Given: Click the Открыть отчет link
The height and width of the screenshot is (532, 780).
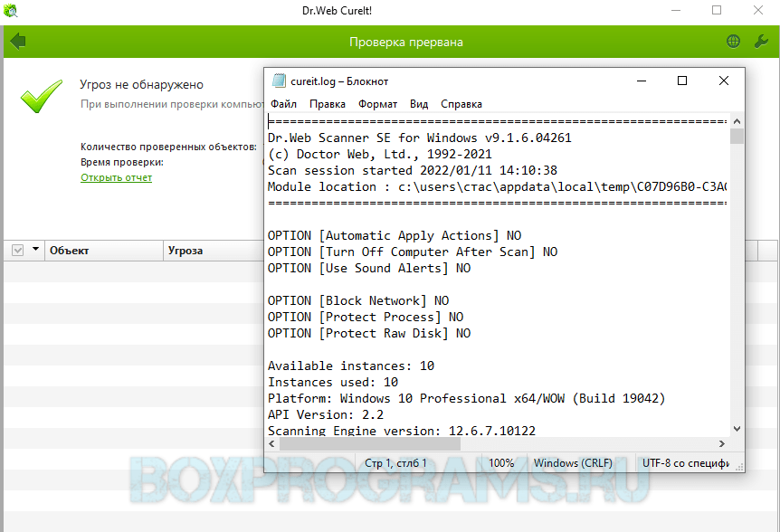Looking at the screenshot, I should (x=116, y=177).
